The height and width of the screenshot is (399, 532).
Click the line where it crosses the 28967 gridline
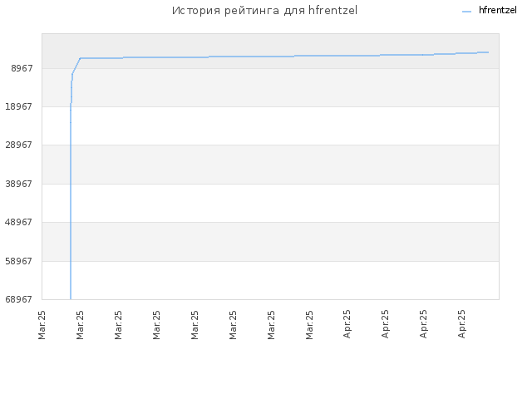[71, 145]
